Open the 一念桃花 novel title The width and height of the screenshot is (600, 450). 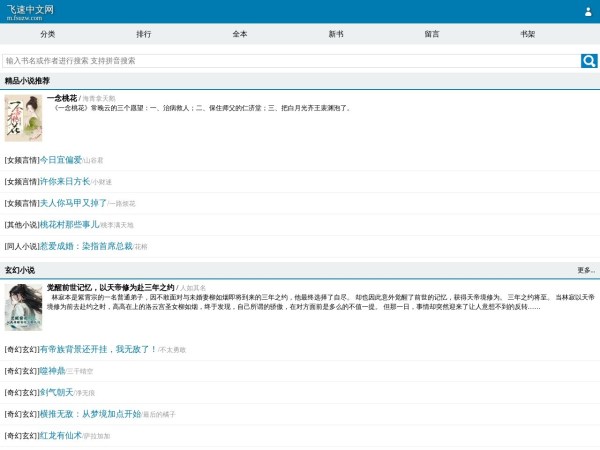click(63, 98)
